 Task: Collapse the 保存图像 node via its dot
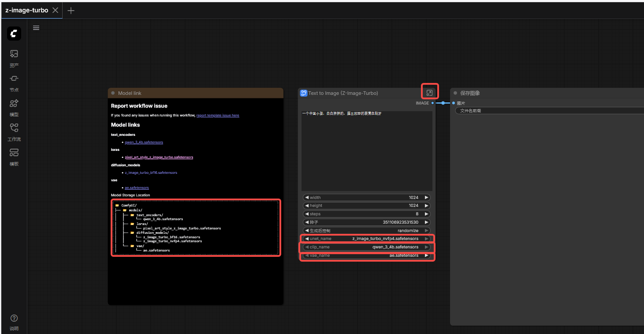click(455, 93)
